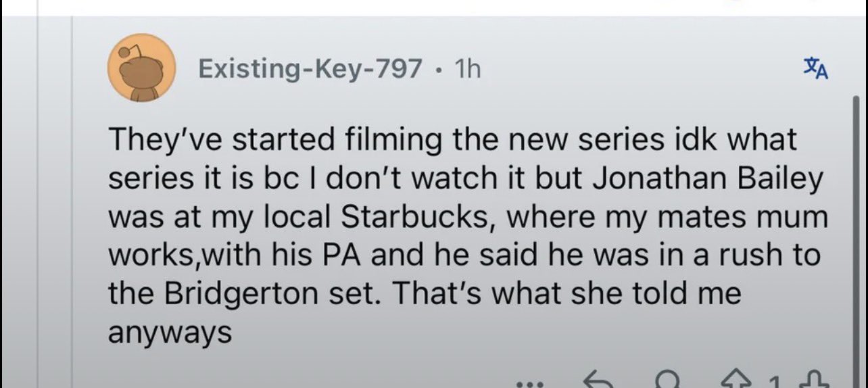Click the separator dot between username and time

click(x=439, y=69)
